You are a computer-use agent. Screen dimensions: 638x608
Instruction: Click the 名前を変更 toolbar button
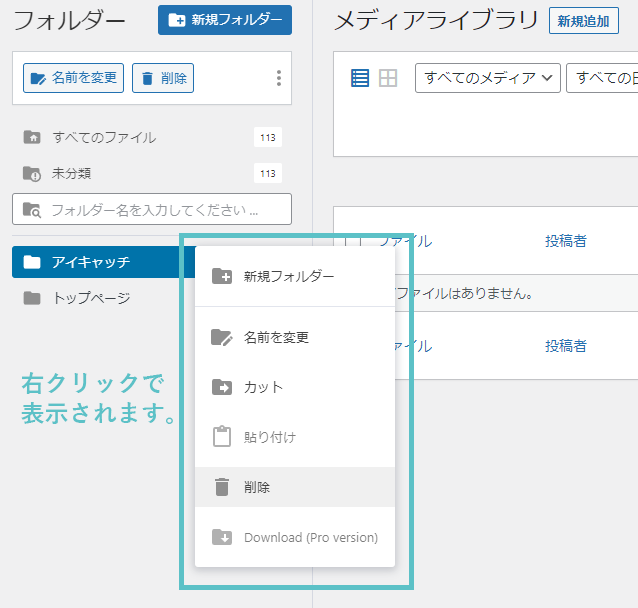click(73, 78)
